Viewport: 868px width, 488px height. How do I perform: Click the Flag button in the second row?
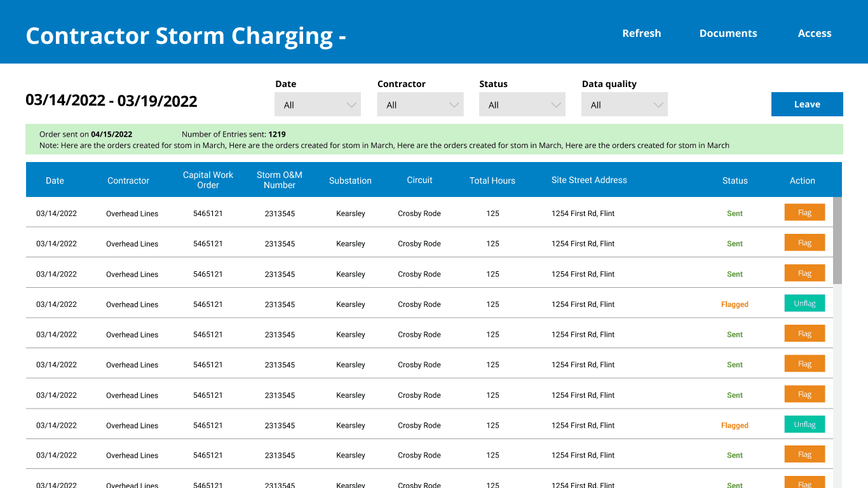805,243
